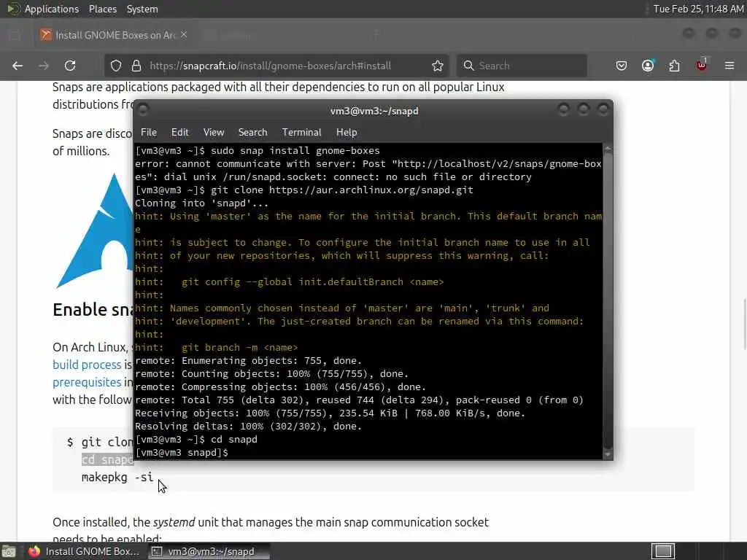Image resolution: width=747 pixels, height=560 pixels.
Task: Open the terminal Help menu
Action: [347, 133]
